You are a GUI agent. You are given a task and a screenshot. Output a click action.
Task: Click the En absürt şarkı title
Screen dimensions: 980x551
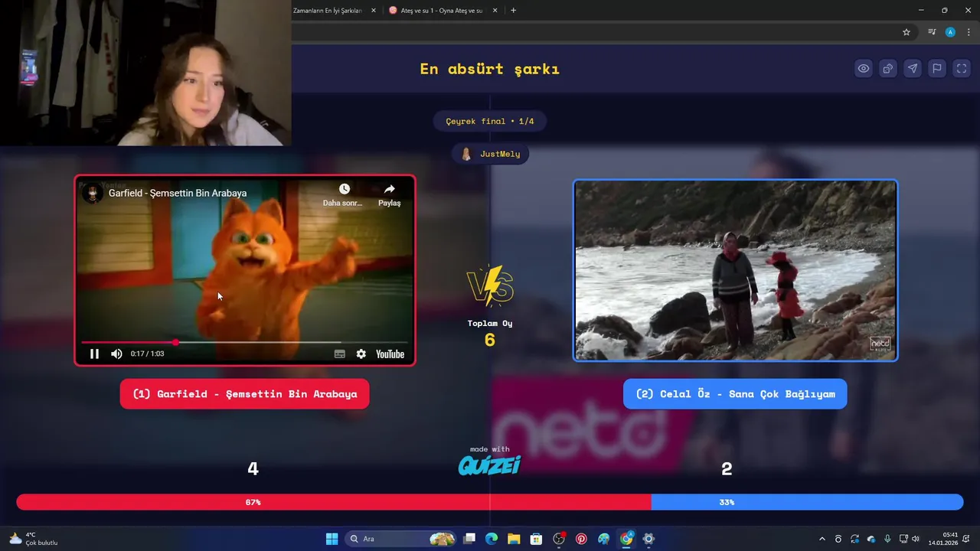tap(490, 69)
